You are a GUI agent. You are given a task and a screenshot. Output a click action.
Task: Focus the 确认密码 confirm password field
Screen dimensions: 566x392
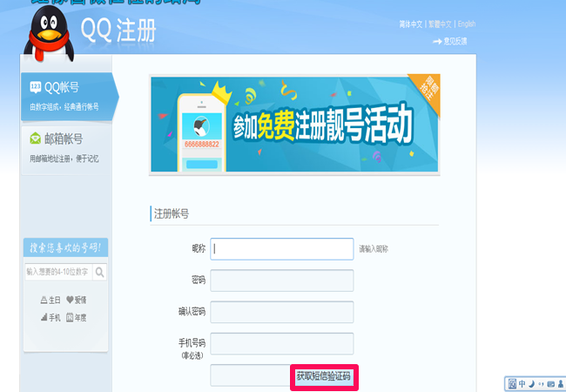click(281, 312)
